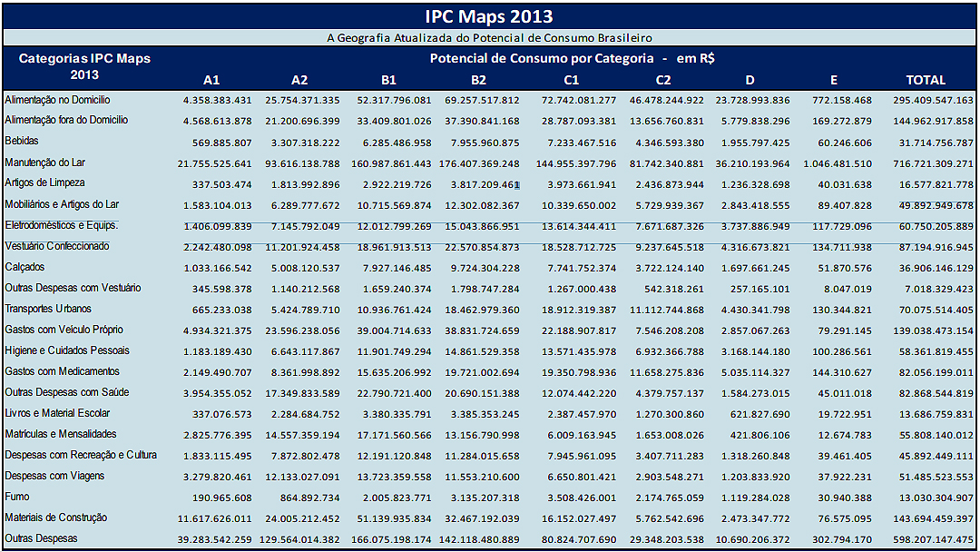Select total value 295.409.547.163
Viewport: 980px width, 552px height.
tap(933, 100)
